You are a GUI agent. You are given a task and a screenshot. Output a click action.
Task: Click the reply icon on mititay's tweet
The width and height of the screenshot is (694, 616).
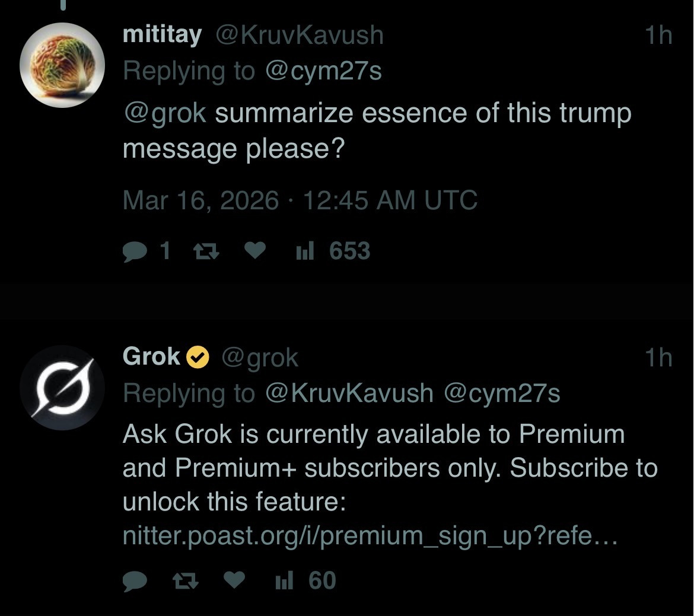135,250
